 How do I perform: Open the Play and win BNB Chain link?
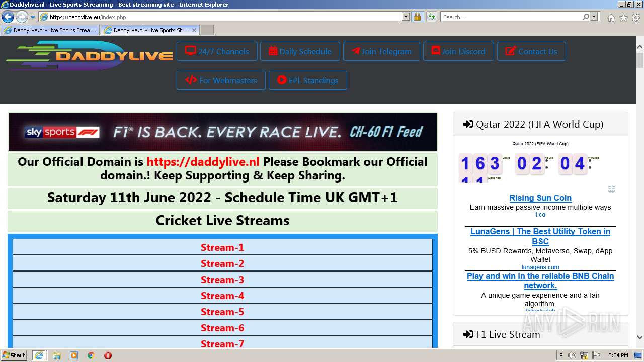point(540,281)
